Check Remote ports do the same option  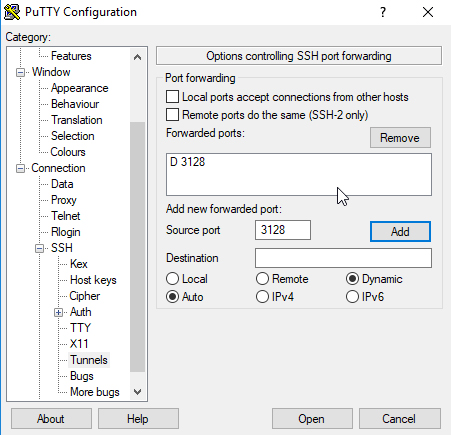tap(172, 115)
